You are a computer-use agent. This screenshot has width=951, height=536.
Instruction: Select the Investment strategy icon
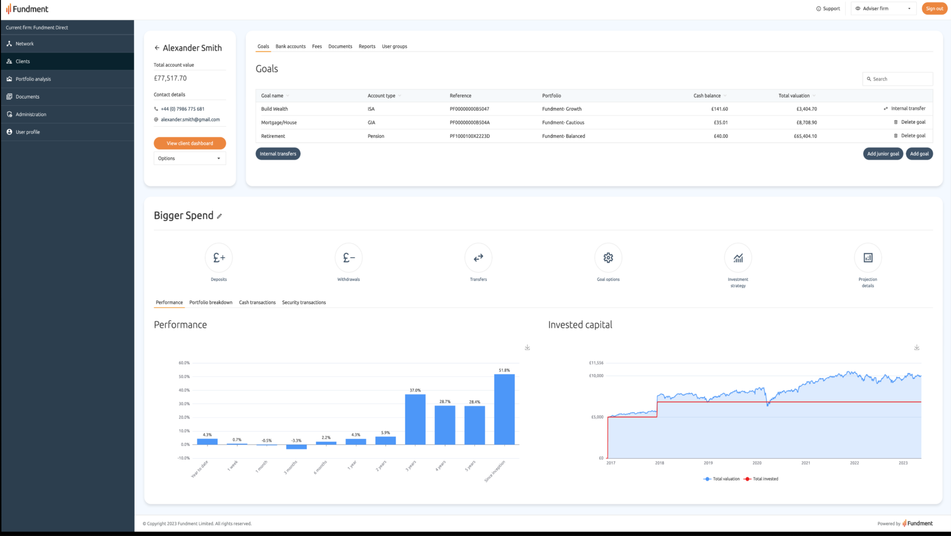coord(738,258)
